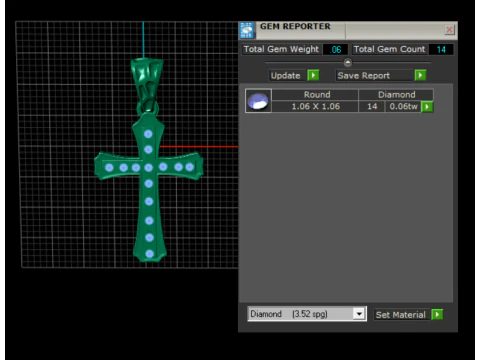Click the topmost gem on the cross

[148, 134]
